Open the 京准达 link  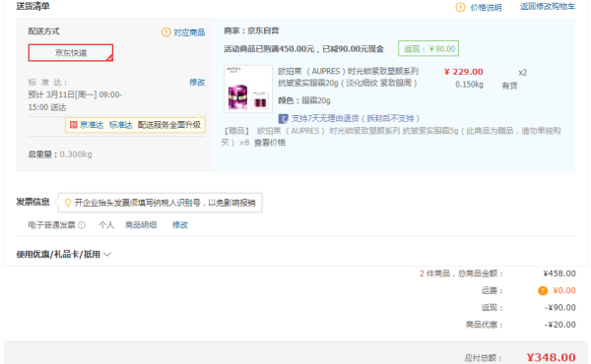(x=92, y=125)
